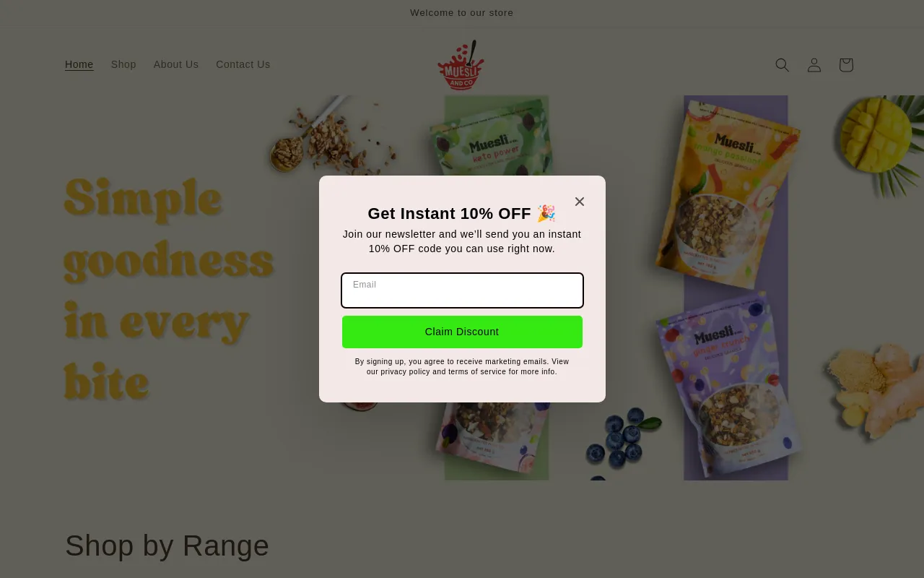Viewport: 924px width, 578px height.
Task: Click the green Claim Discount button
Action: 462,332
